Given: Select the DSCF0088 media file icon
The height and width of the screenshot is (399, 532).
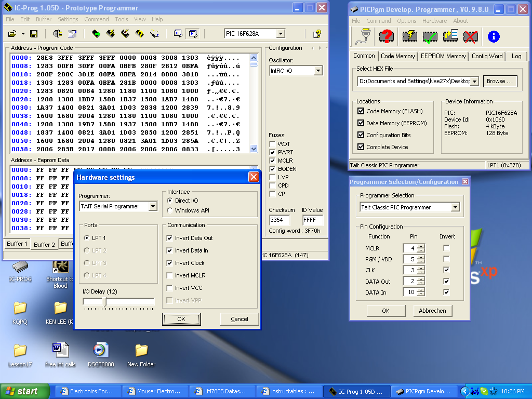Looking at the screenshot, I should 101,354.
